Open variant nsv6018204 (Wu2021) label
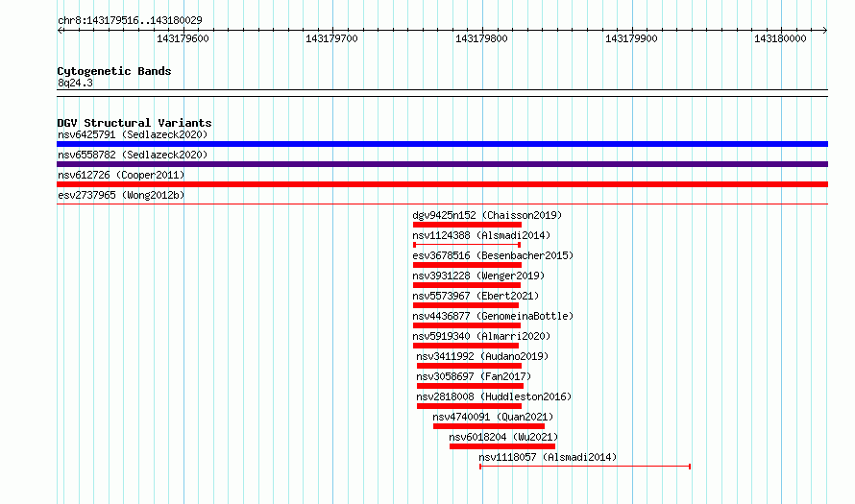 [503, 437]
